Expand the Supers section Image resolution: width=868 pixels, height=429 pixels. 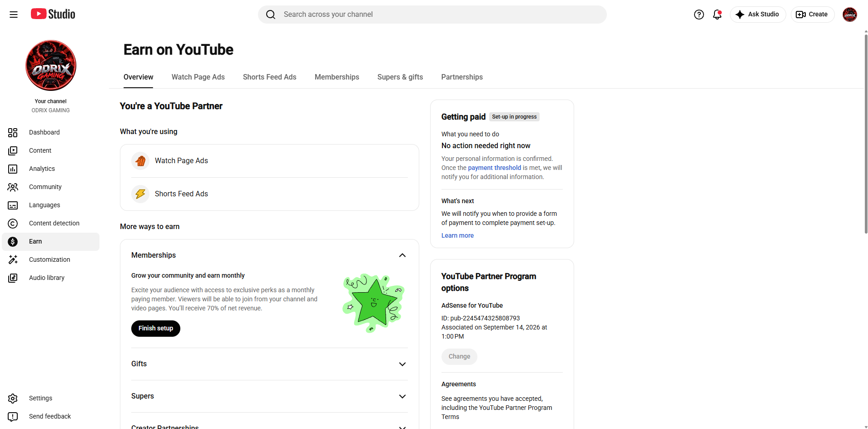(x=402, y=396)
